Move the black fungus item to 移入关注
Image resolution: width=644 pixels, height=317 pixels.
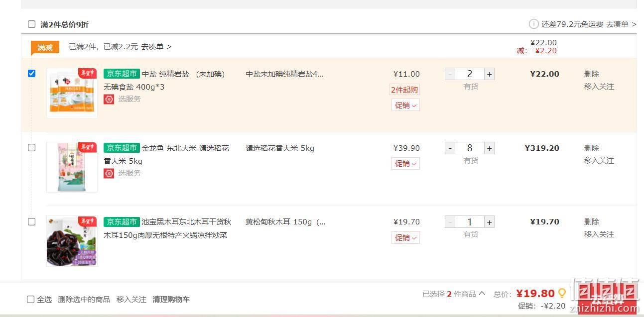tap(599, 234)
